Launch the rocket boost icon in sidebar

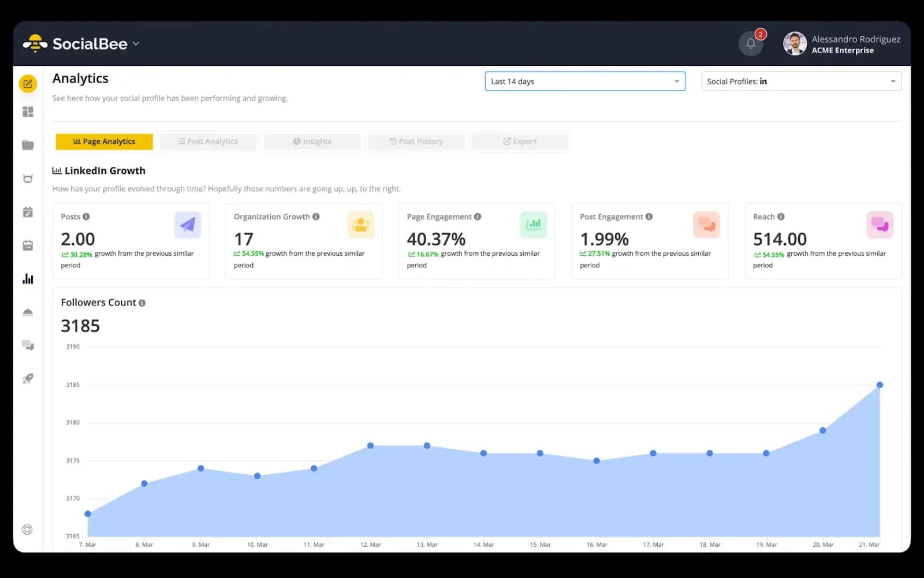28,378
